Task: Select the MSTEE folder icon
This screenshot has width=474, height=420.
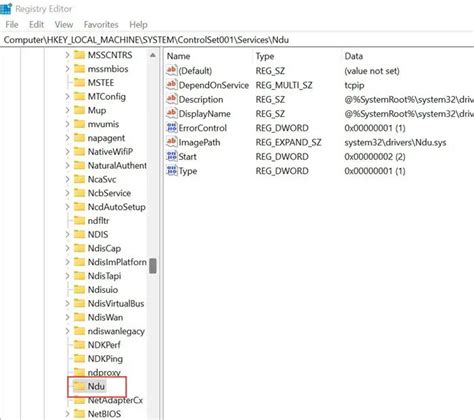Action: tap(79, 82)
